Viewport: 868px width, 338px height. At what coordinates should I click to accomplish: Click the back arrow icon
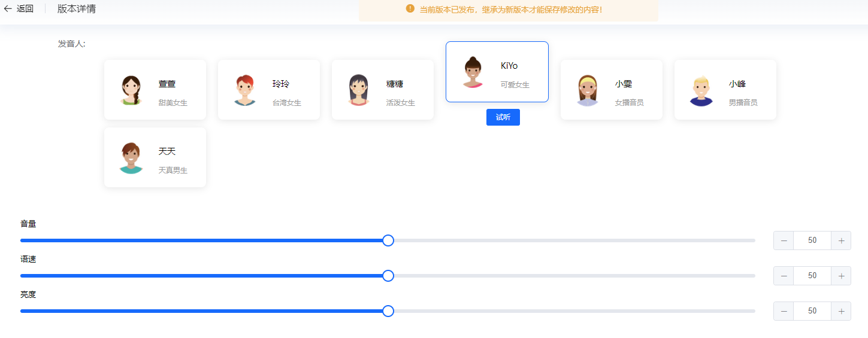tap(8, 9)
